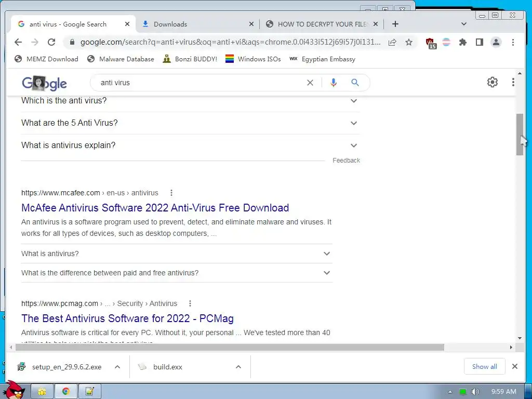Image resolution: width=532 pixels, height=399 pixels.
Task: Close the anti virus Google Search tab
Action: pyautogui.click(x=127, y=24)
